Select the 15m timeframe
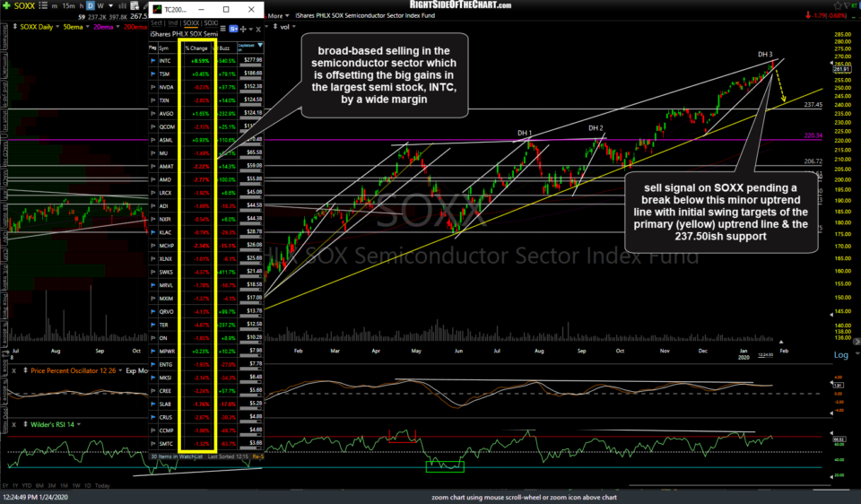This screenshot has height=504, width=861. pos(68,5)
